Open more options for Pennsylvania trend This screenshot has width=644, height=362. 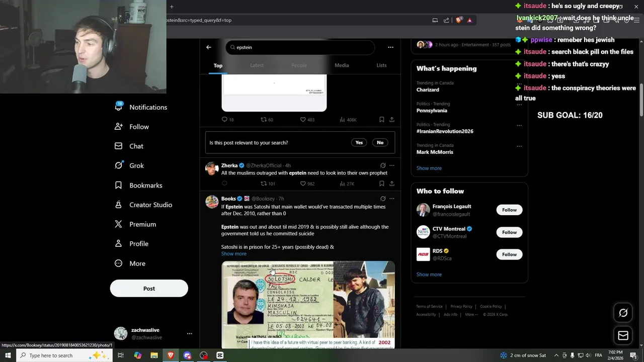tap(519, 105)
